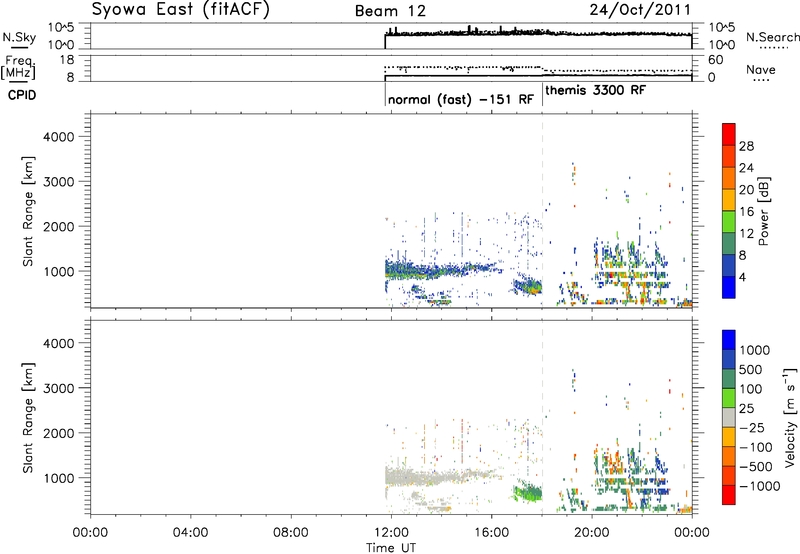
Task: Select the 'N.Sky' legend label
Action: pos(19,37)
